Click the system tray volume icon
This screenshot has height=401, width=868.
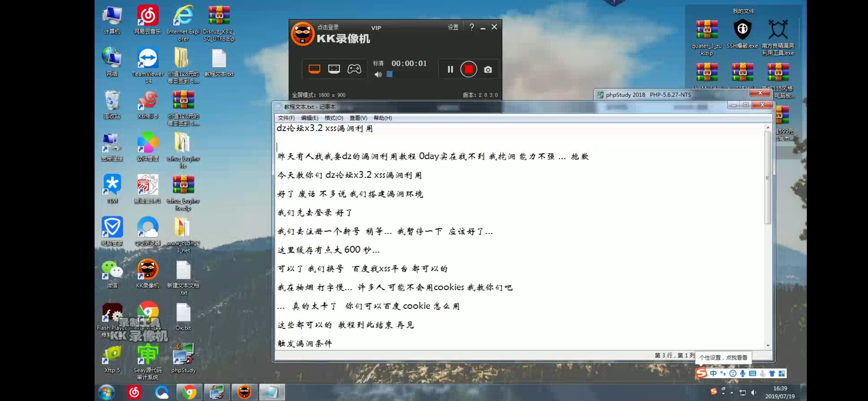[753, 392]
